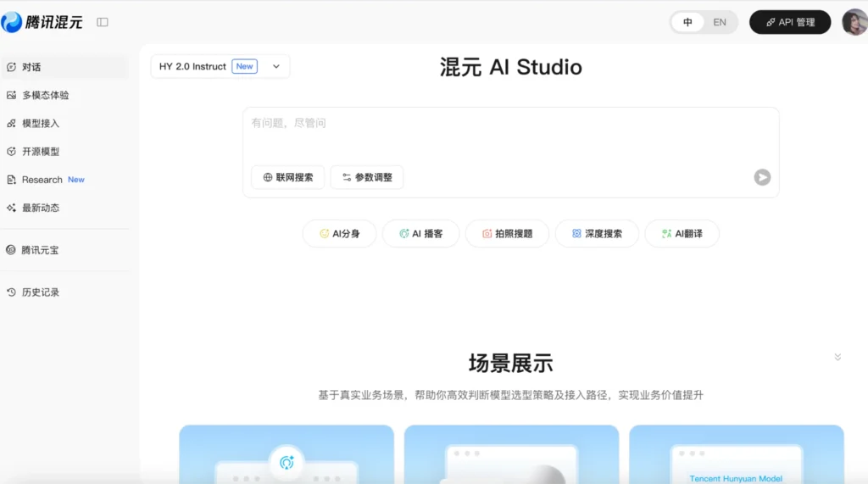Select the 深度搜索 shortcut chip
The width and height of the screenshot is (868, 484).
pos(597,234)
